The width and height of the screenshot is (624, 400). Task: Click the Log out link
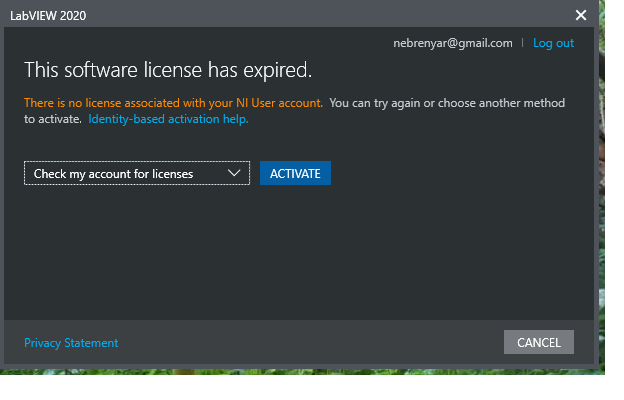(553, 43)
